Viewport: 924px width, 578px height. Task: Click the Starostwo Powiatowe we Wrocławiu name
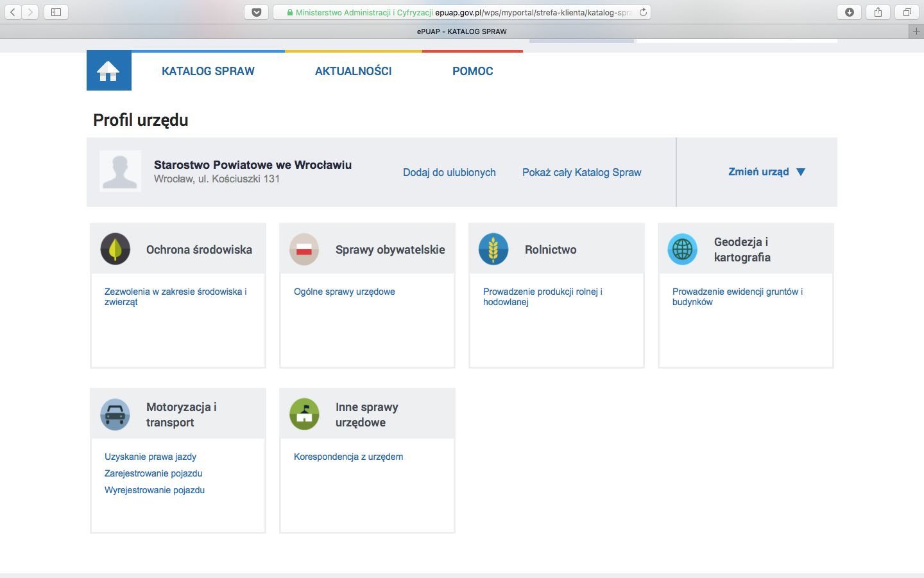253,165
